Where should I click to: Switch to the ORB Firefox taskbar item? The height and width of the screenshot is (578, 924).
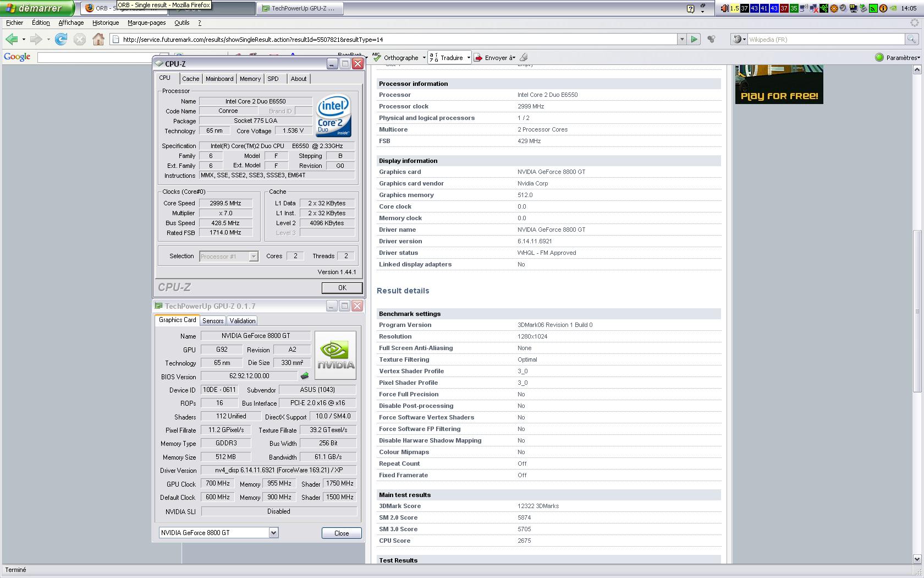click(x=99, y=8)
